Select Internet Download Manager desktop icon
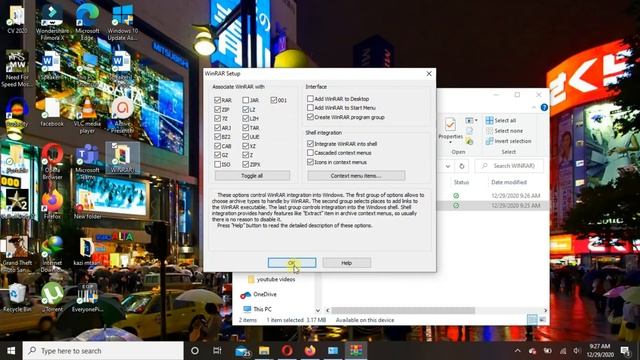The height and width of the screenshot is (360, 640). pyautogui.click(x=52, y=254)
